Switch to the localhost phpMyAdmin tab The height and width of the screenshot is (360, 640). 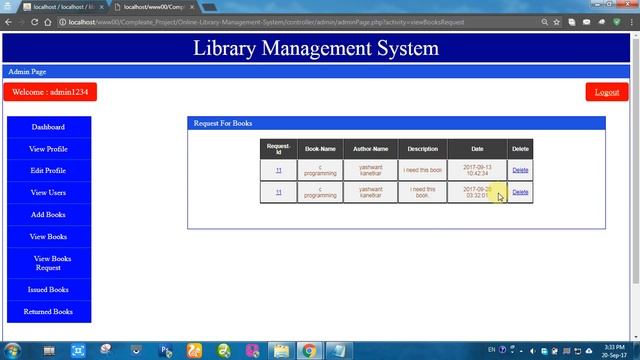pyautogui.click(x=64, y=7)
